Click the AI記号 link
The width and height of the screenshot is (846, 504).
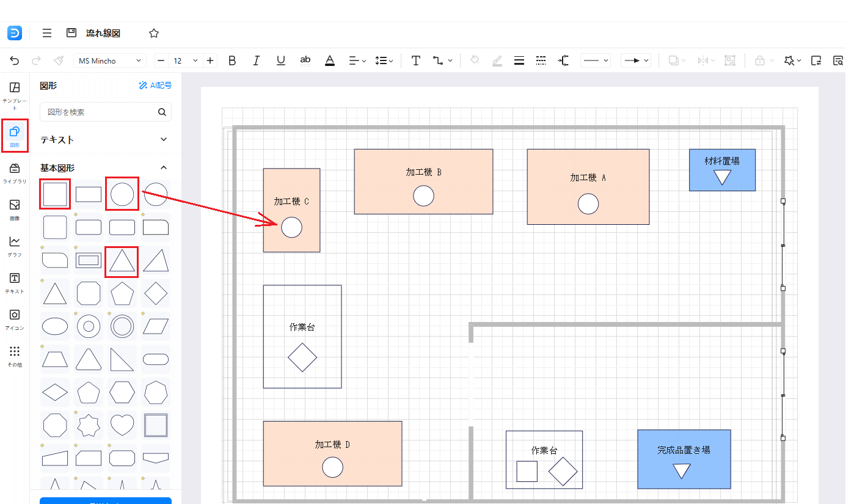pyautogui.click(x=155, y=86)
